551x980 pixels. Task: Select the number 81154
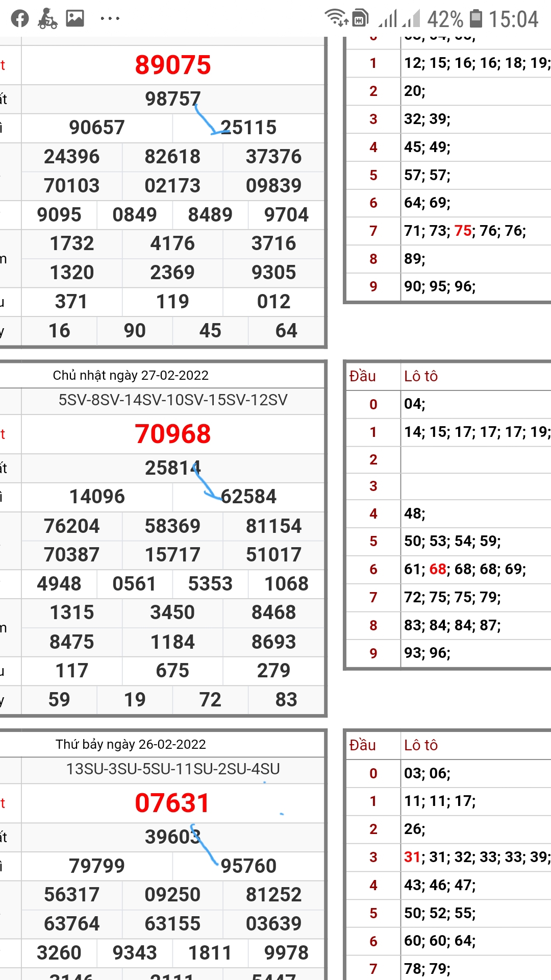[274, 526]
